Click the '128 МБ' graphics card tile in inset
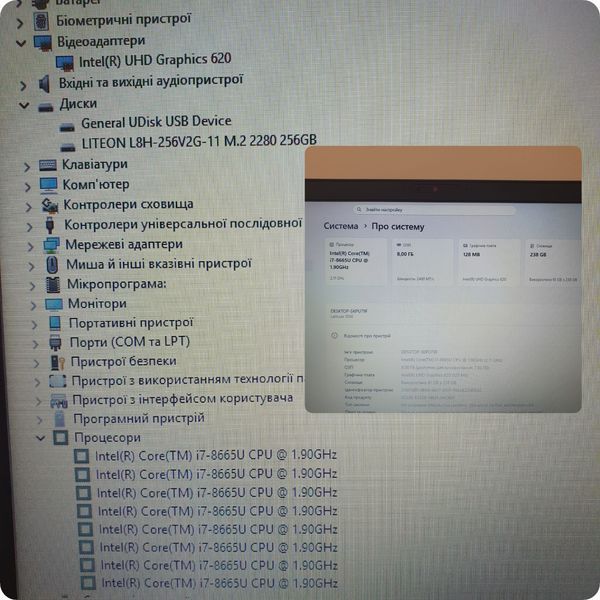The image size is (600, 600). (x=489, y=262)
